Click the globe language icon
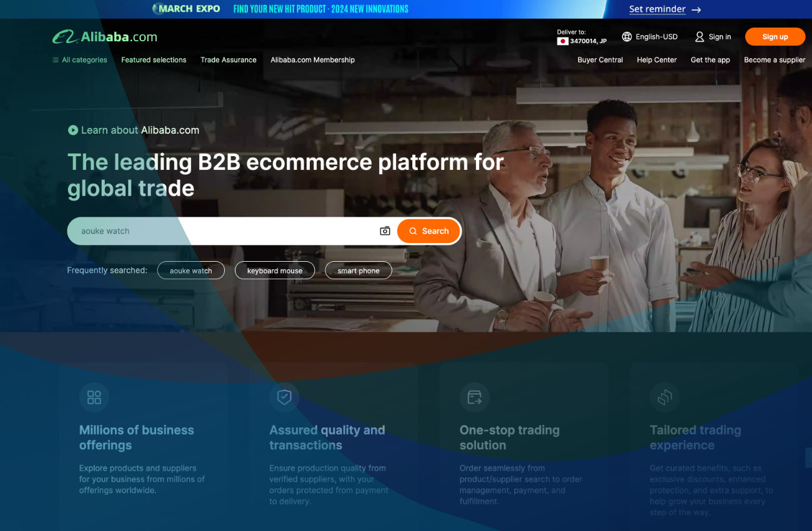Viewport: 812px width, 531px height. tap(627, 37)
